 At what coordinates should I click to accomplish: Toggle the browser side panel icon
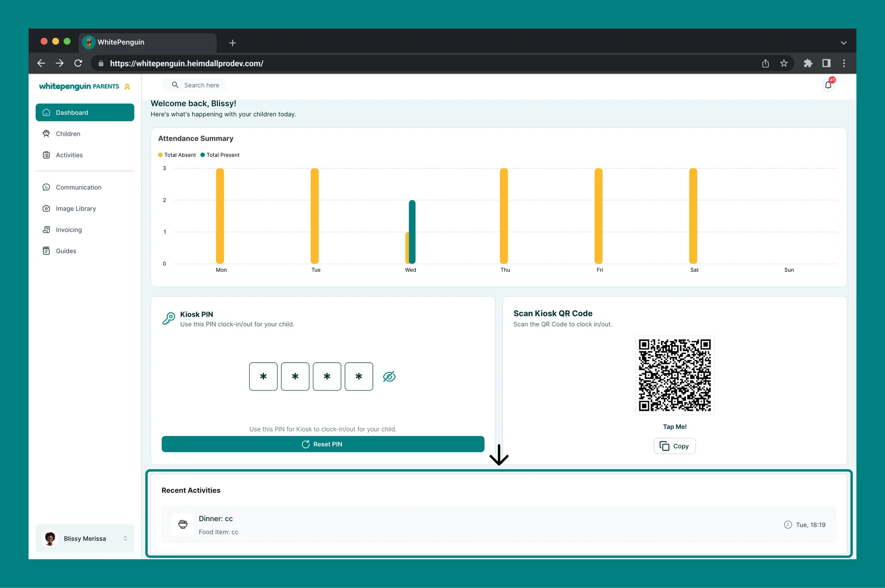point(826,63)
